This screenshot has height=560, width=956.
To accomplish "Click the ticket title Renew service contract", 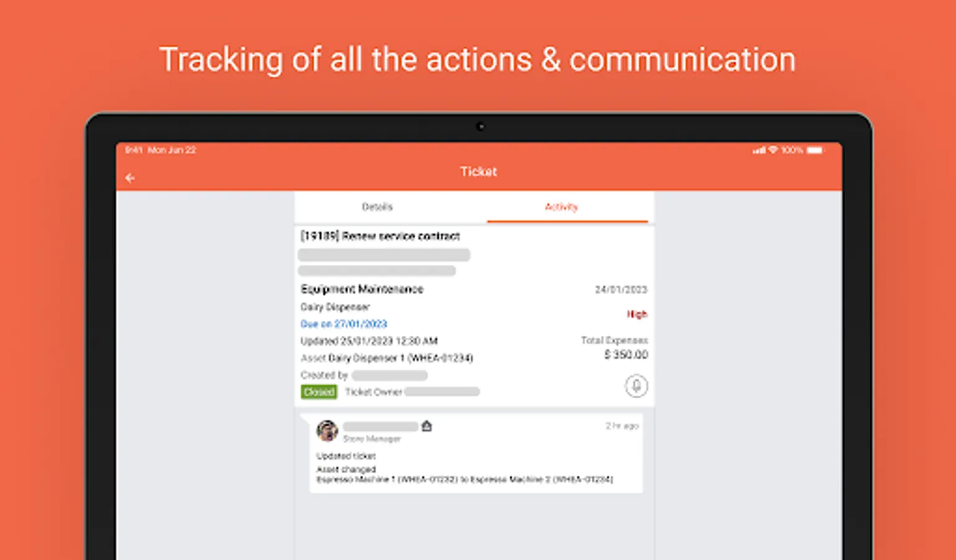I will click(380, 236).
